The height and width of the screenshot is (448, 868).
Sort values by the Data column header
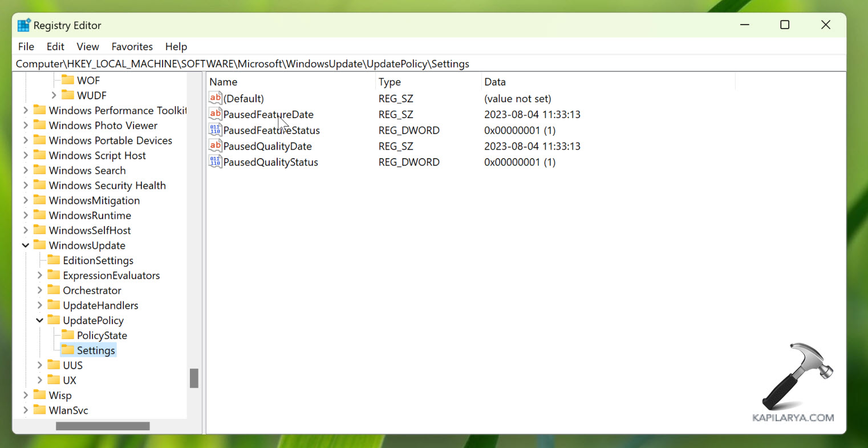(608, 82)
